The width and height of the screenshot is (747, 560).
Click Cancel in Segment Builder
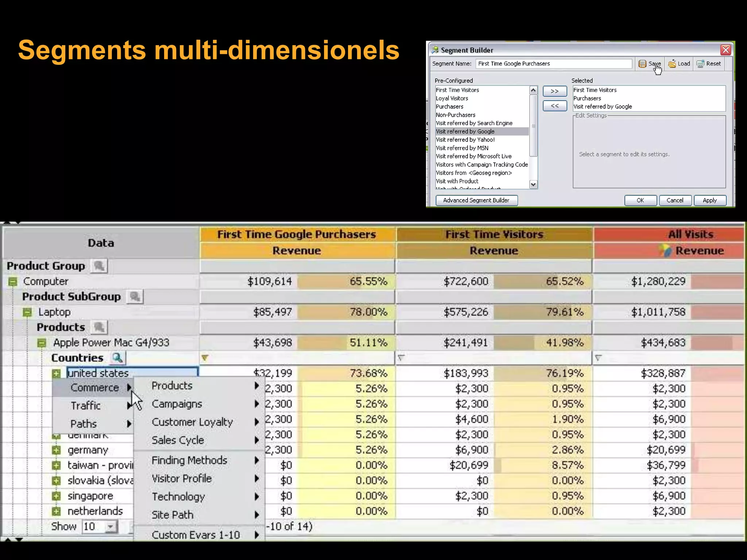[675, 200]
